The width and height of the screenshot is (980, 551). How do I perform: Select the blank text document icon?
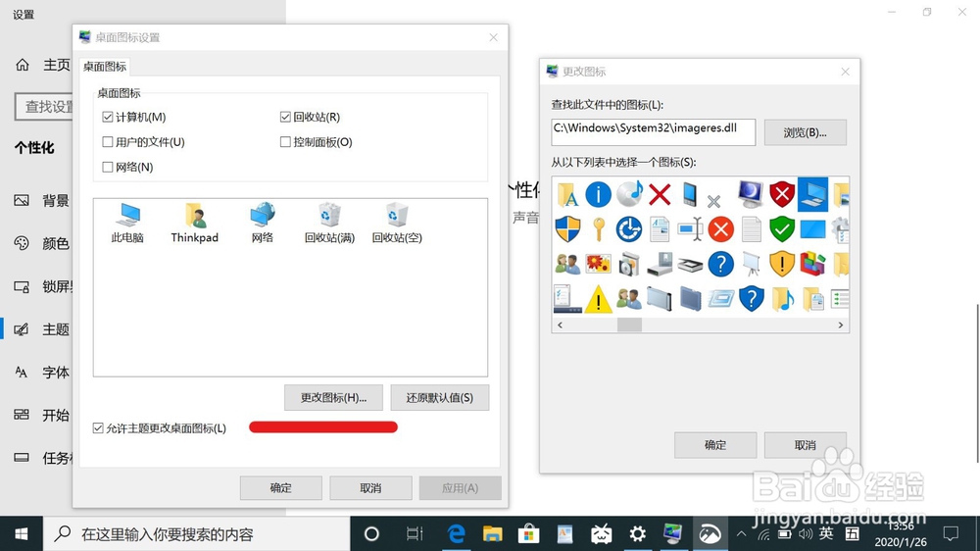click(x=752, y=229)
